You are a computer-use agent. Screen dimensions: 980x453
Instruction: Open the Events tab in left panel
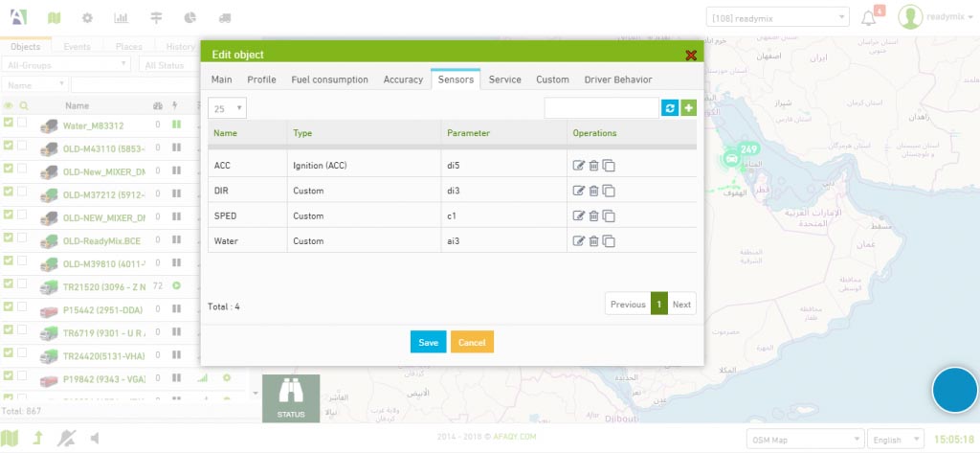pos(77,46)
